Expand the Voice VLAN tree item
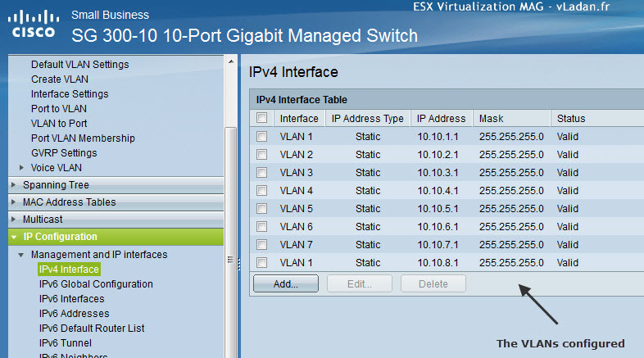The height and width of the screenshot is (358, 644). (x=21, y=167)
